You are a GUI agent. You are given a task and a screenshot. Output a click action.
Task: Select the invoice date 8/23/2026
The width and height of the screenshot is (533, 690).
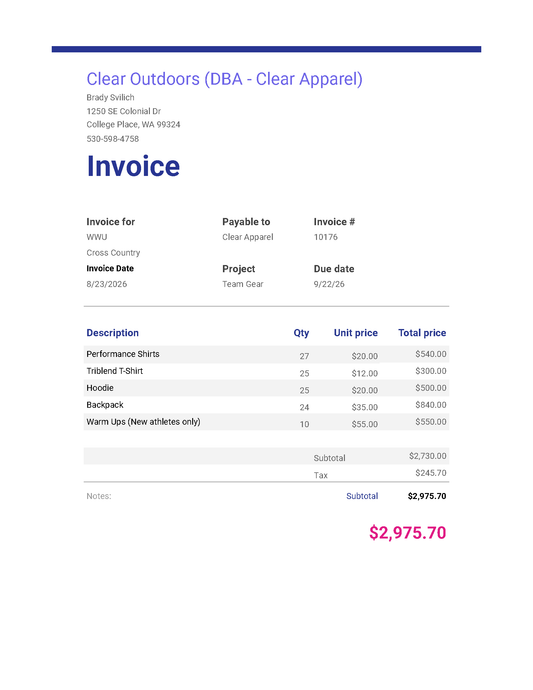click(107, 284)
